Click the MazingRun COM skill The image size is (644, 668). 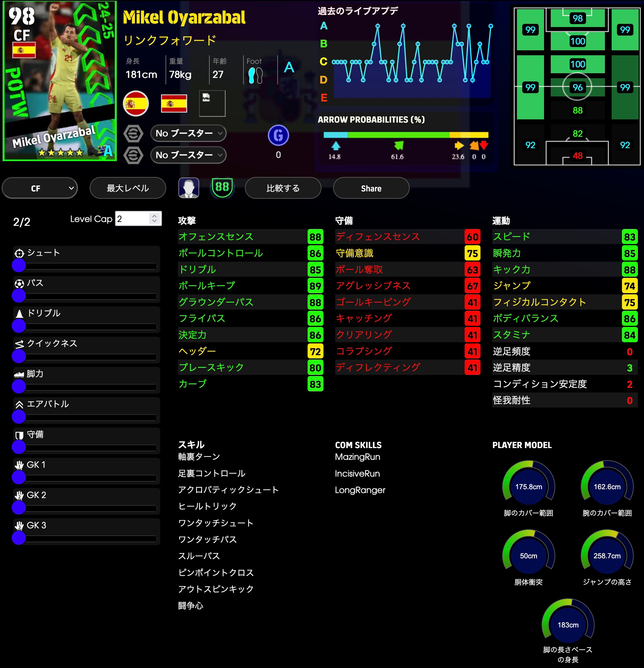pyautogui.click(x=358, y=457)
